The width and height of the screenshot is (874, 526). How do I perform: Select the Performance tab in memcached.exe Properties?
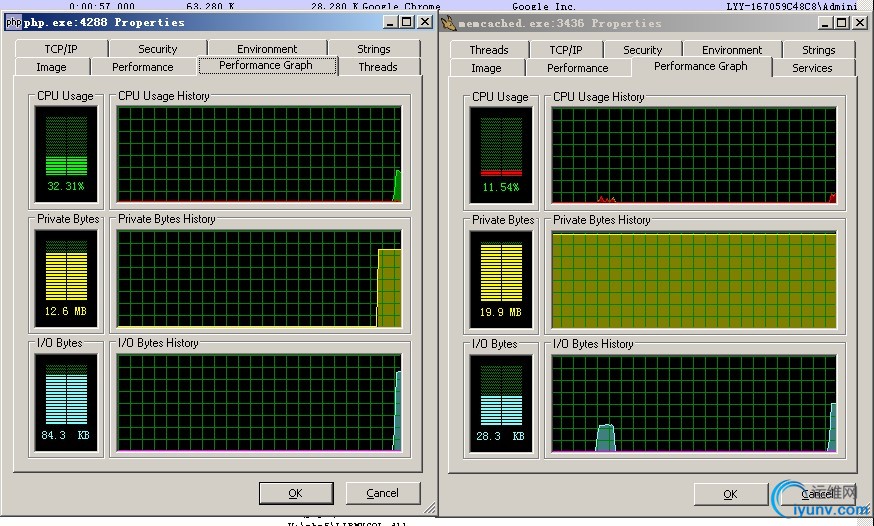[577, 68]
